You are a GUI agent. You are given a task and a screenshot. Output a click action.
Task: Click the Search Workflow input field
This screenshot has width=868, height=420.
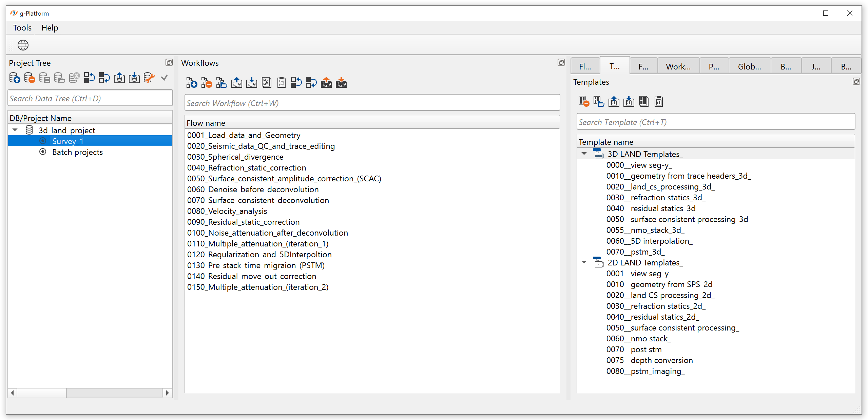(x=372, y=103)
